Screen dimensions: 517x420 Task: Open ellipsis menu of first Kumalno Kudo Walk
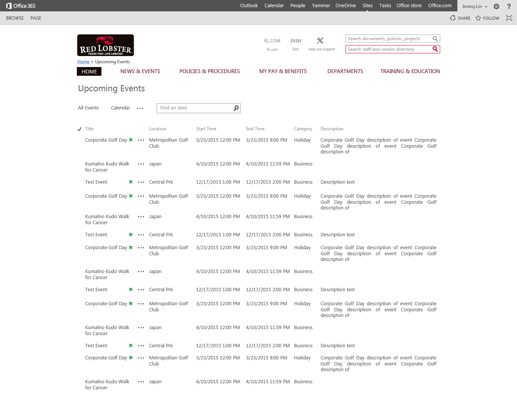point(141,164)
